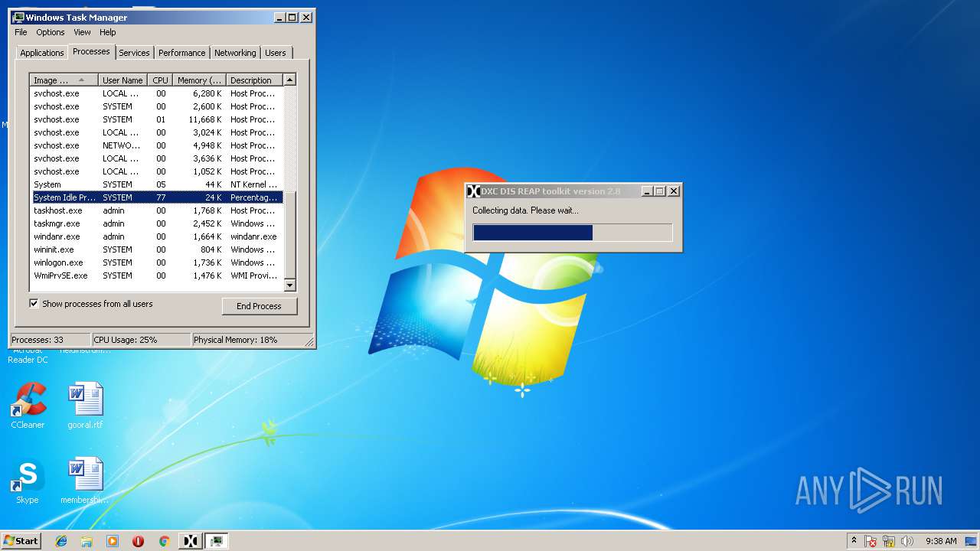The image size is (980, 551).
Task: Open the Start menu
Action: 21,541
